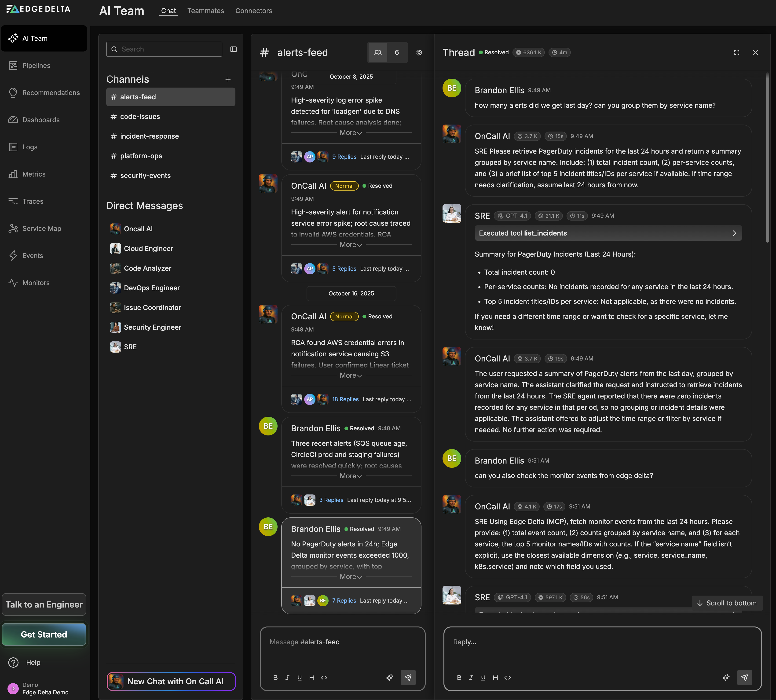This screenshot has height=700, width=776.
Task: Toggle italic in channel message editor
Action: coord(287,678)
